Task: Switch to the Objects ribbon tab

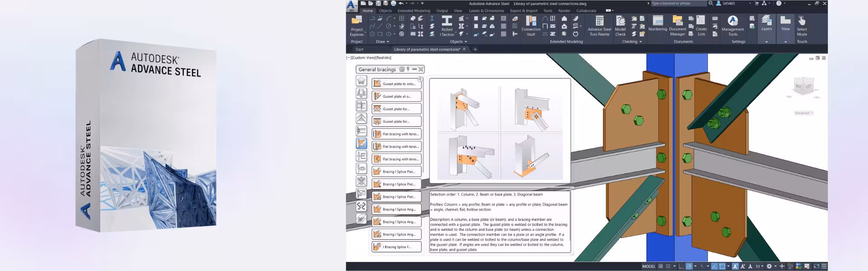Action: tap(385, 11)
